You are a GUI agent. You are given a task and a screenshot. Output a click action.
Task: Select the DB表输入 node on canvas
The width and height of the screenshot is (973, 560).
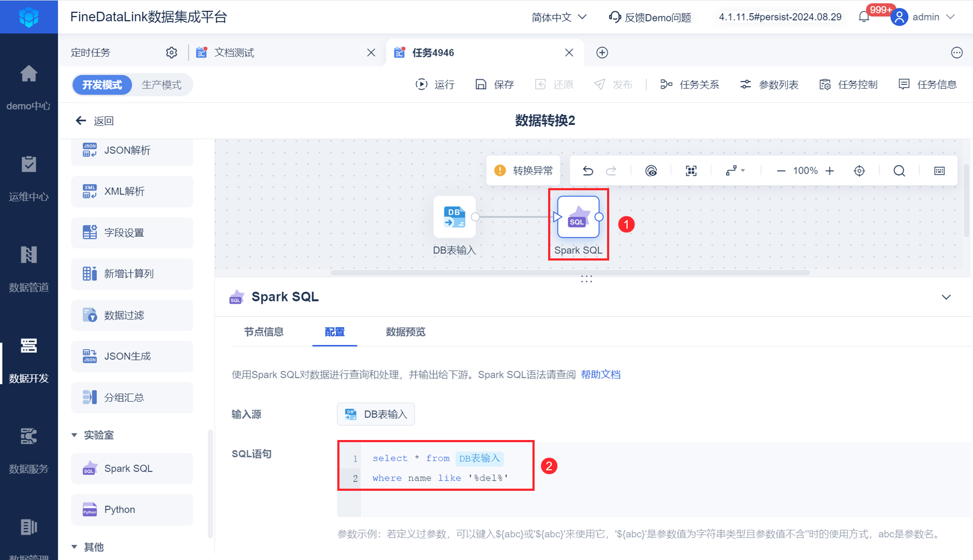point(455,217)
